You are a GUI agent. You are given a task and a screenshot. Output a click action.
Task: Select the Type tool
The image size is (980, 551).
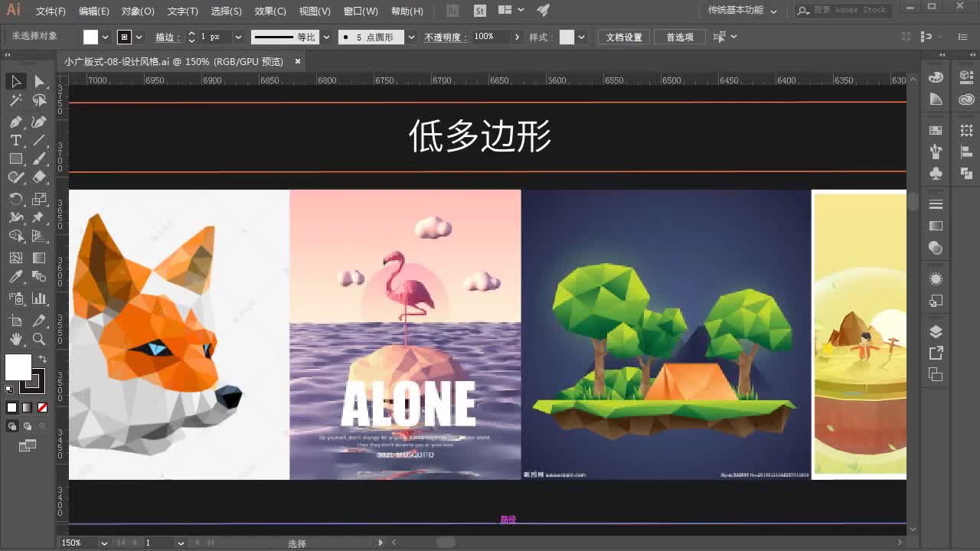pyautogui.click(x=15, y=140)
